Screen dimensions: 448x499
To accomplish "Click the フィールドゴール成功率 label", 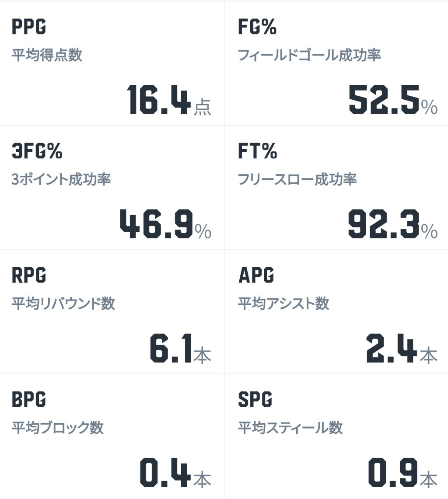I will pyautogui.click(x=309, y=56).
